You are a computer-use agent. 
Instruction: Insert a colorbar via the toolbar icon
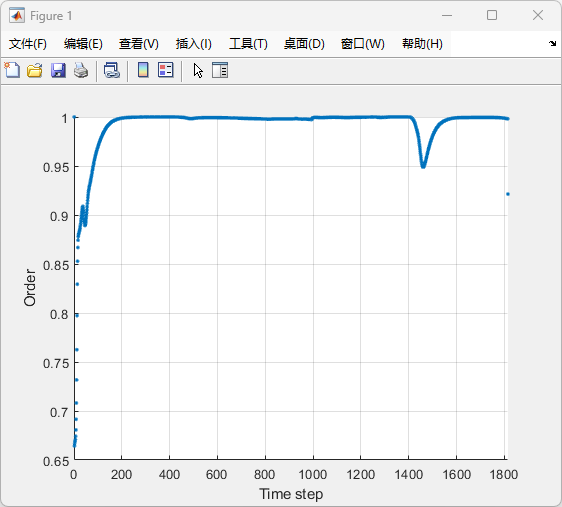point(143,70)
